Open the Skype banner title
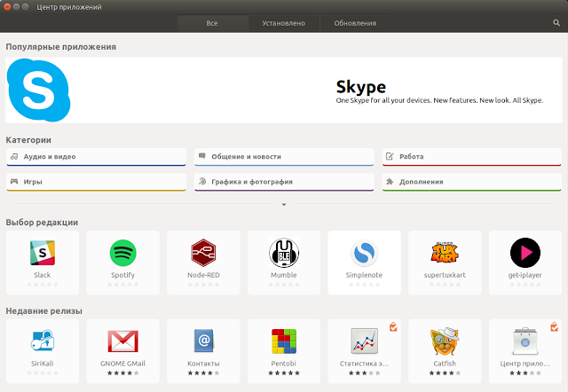The height and width of the screenshot is (392, 568). click(361, 87)
